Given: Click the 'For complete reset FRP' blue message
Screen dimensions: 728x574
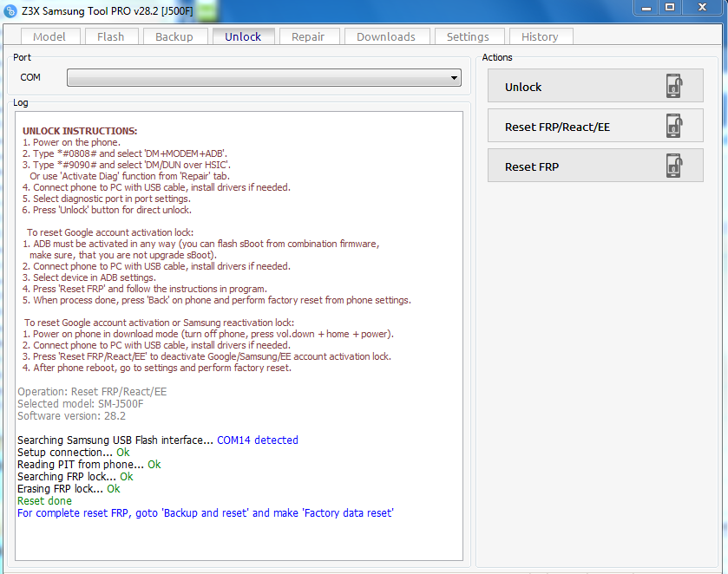Looking at the screenshot, I should point(206,512).
